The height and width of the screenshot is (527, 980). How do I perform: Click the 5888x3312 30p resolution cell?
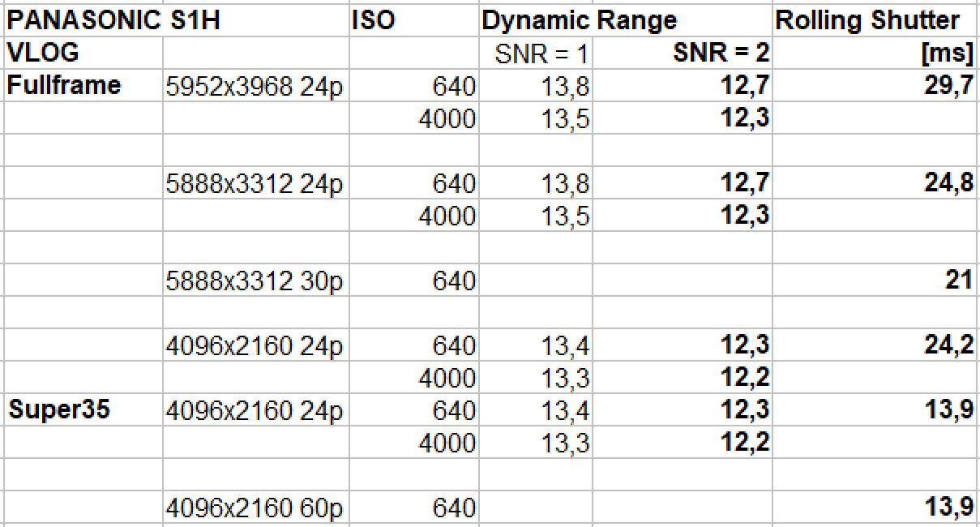coord(255,281)
